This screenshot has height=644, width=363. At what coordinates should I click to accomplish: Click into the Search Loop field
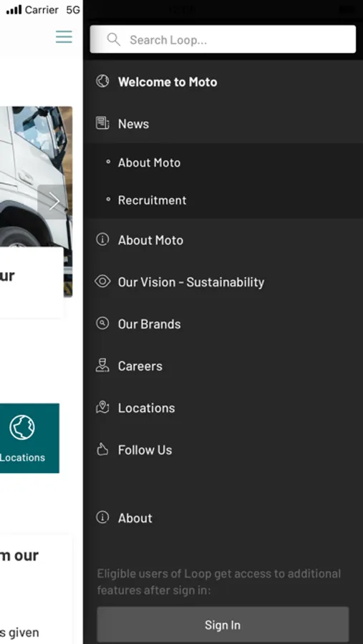click(x=223, y=39)
